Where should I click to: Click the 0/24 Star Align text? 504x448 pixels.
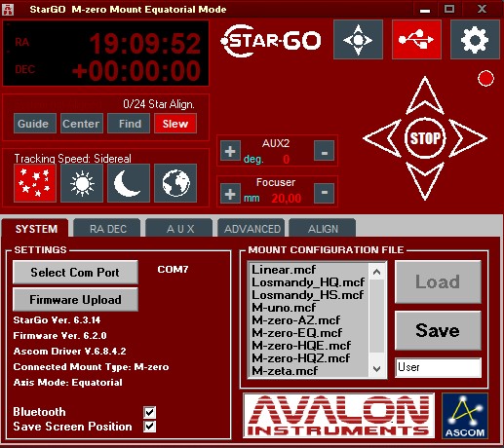159,104
